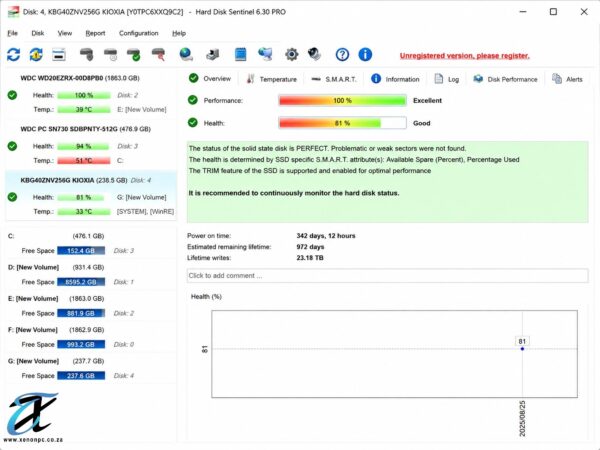Click the network computers toolbar icon
Screen dimensions: 600x450
pos(265,55)
